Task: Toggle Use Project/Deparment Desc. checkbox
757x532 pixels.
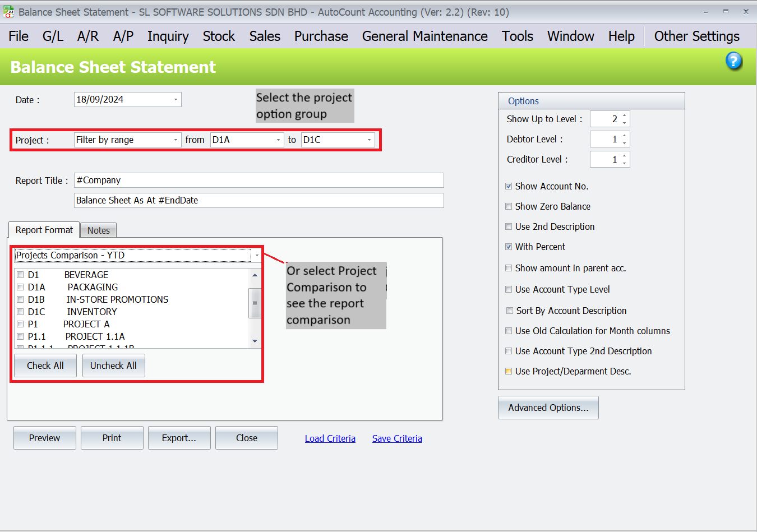Action: point(509,371)
